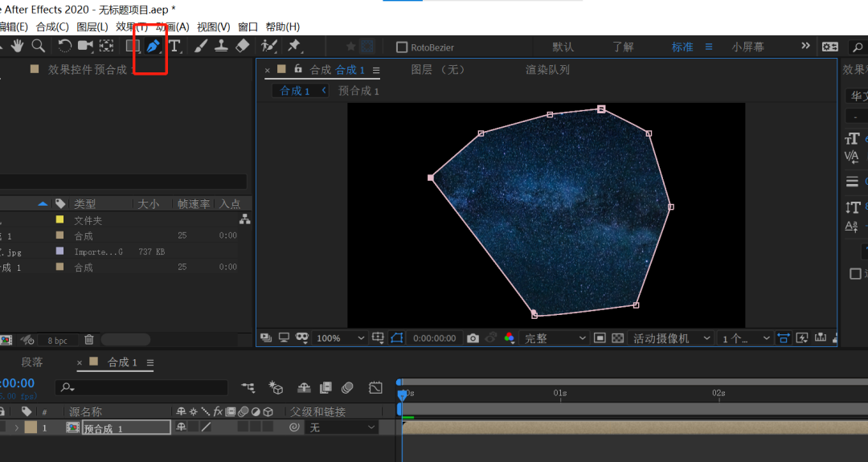Viewport: 868px width, 462px height.
Task: Select the Clone Stamp tool
Action: click(x=220, y=47)
